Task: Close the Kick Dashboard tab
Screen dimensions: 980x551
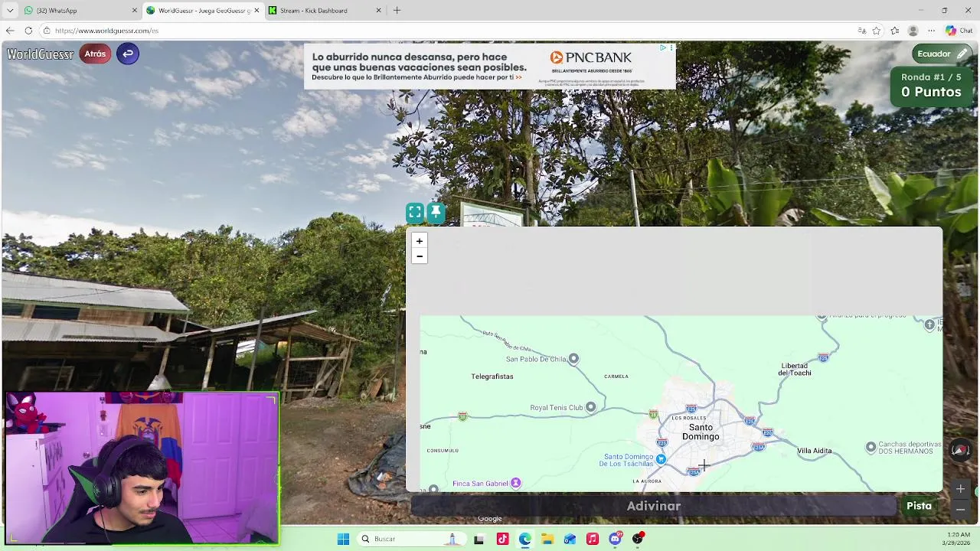Action: point(378,11)
